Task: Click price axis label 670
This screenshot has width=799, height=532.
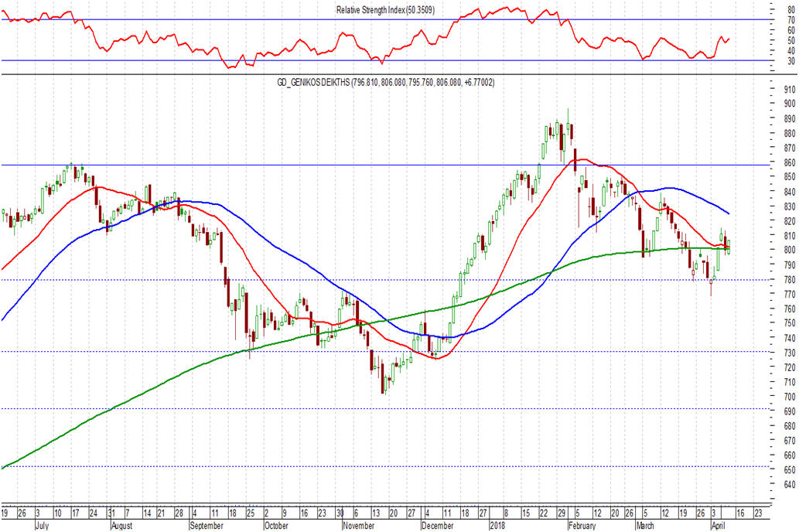Action: click(789, 441)
